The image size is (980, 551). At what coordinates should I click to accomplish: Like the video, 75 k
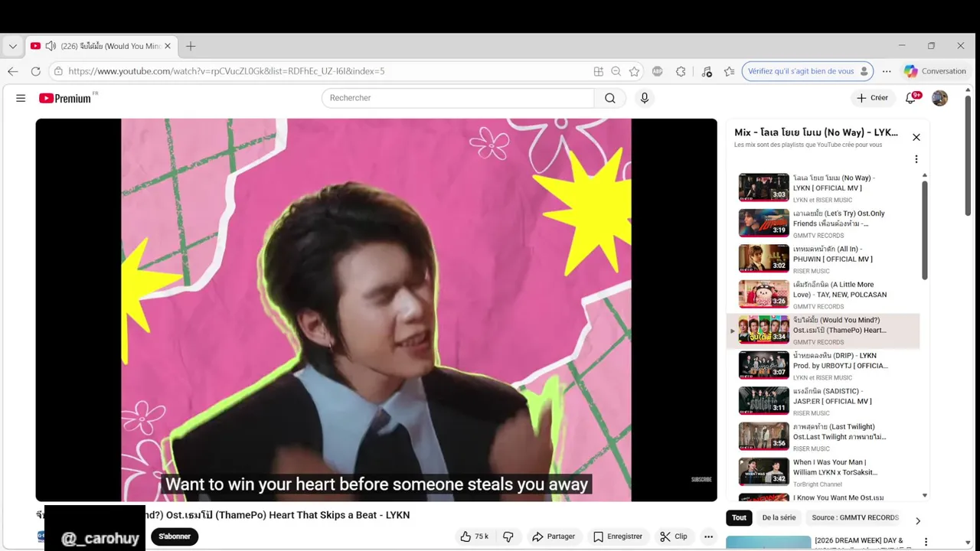point(474,536)
